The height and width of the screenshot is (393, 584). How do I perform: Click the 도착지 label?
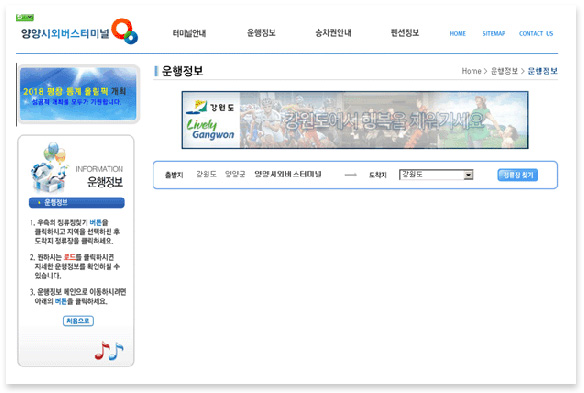[x=378, y=175]
